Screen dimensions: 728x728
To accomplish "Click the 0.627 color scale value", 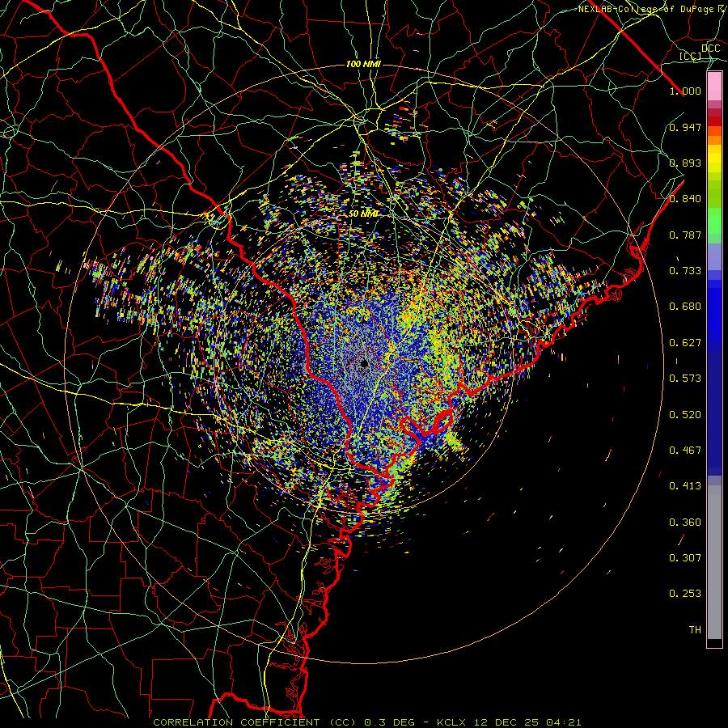I will (x=685, y=343).
